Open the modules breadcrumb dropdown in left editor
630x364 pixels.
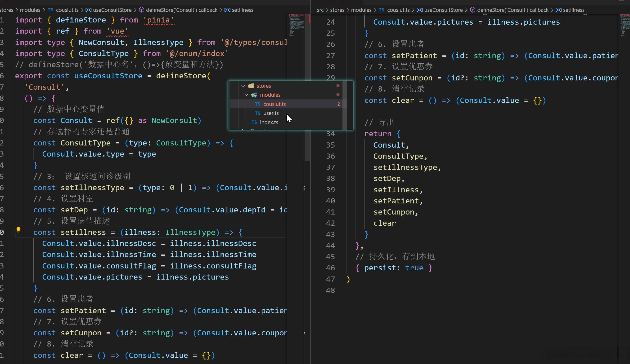(30, 10)
